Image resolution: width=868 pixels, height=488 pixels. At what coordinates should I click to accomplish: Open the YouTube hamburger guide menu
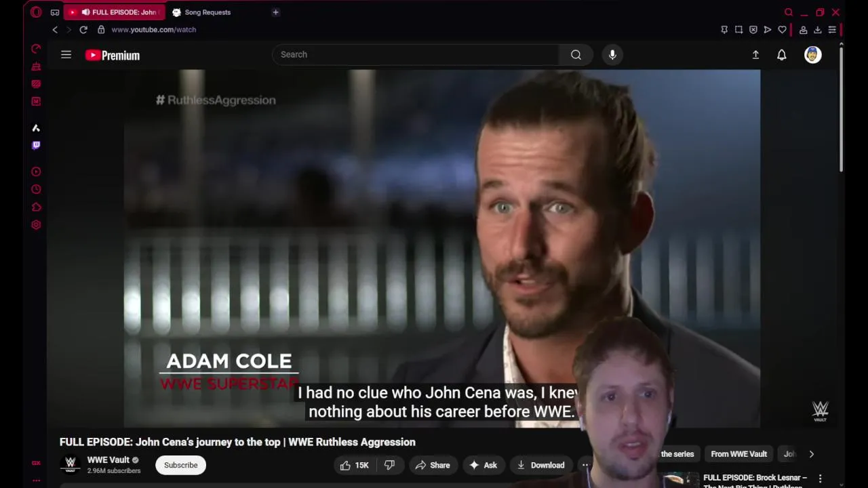(66, 55)
